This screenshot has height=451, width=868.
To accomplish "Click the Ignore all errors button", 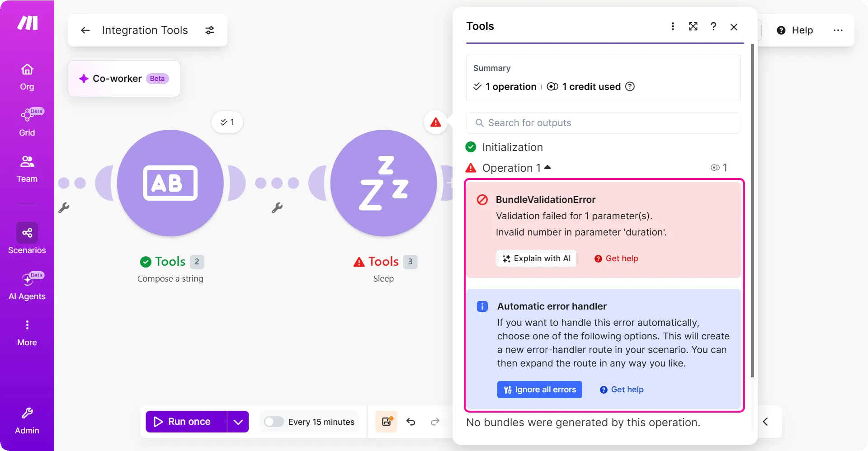I will coord(540,390).
